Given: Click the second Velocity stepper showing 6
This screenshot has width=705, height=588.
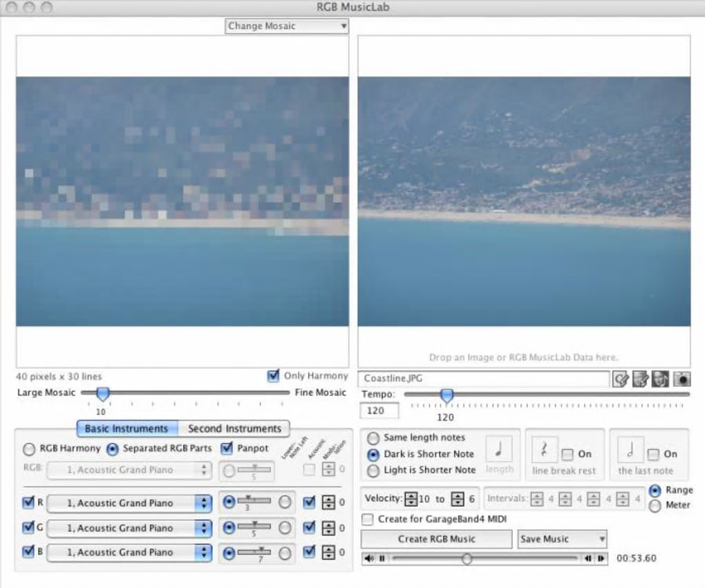Looking at the screenshot, I should [458, 499].
